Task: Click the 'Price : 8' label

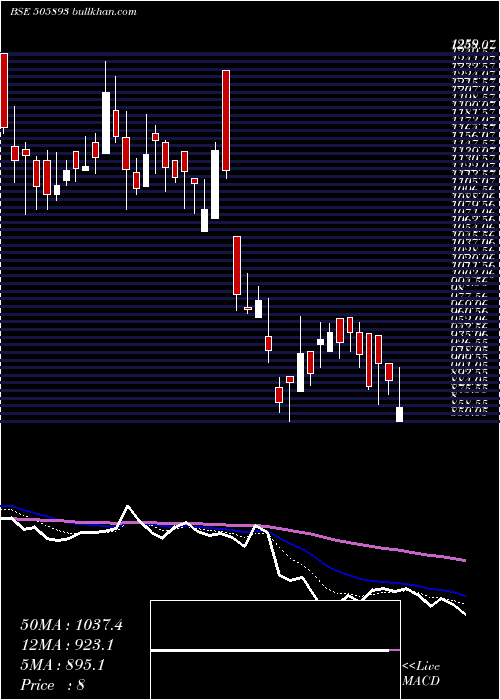Action: coord(53,685)
